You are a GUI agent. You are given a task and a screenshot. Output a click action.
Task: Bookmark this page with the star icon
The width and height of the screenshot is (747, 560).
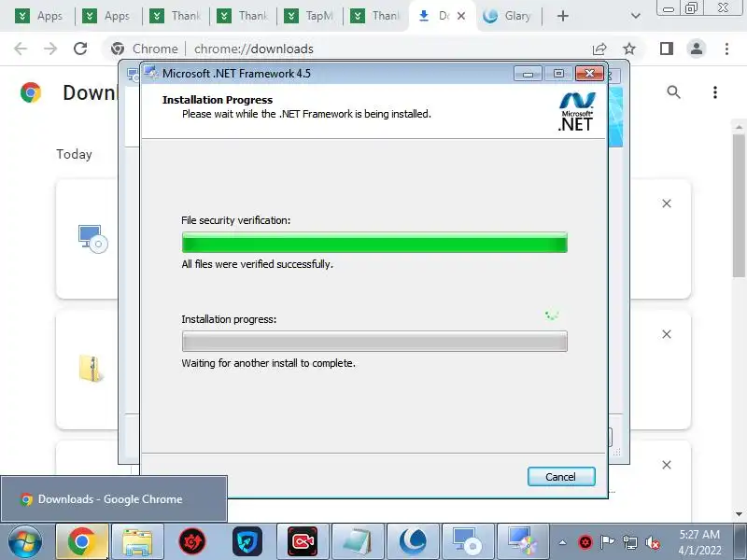tap(629, 49)
